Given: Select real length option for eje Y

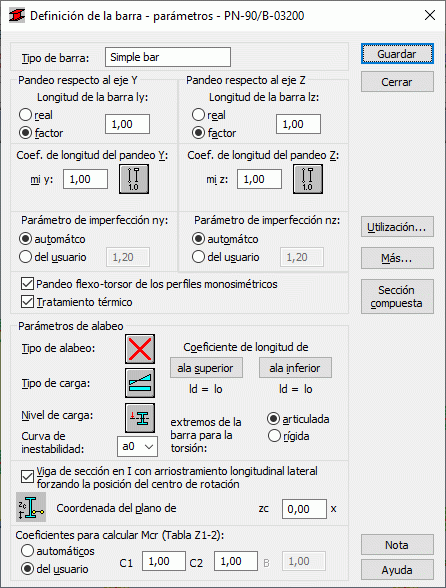Looking at the screenshot, I should 26,115.
